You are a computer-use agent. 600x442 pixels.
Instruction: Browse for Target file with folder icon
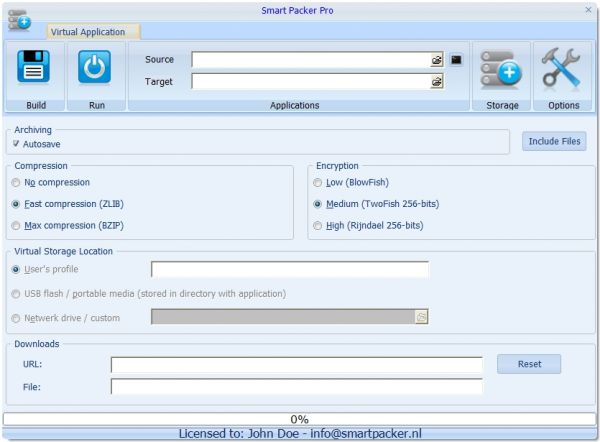tap(437, 82)
